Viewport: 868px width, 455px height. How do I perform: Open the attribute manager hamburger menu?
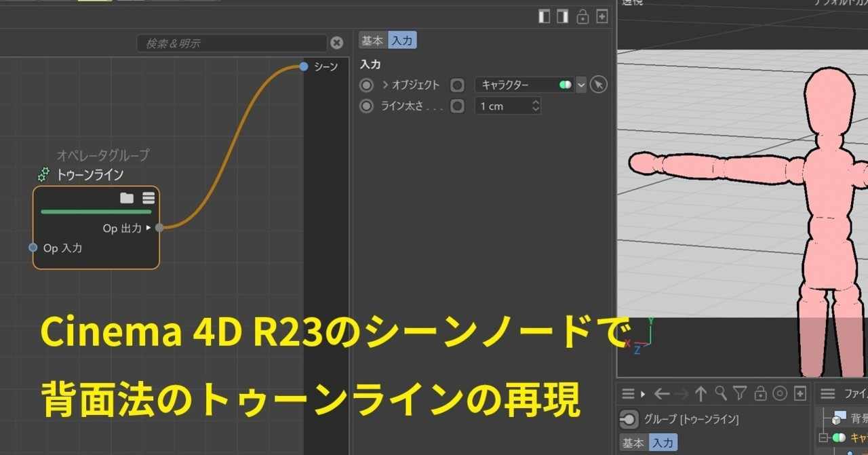click(629, 393)
